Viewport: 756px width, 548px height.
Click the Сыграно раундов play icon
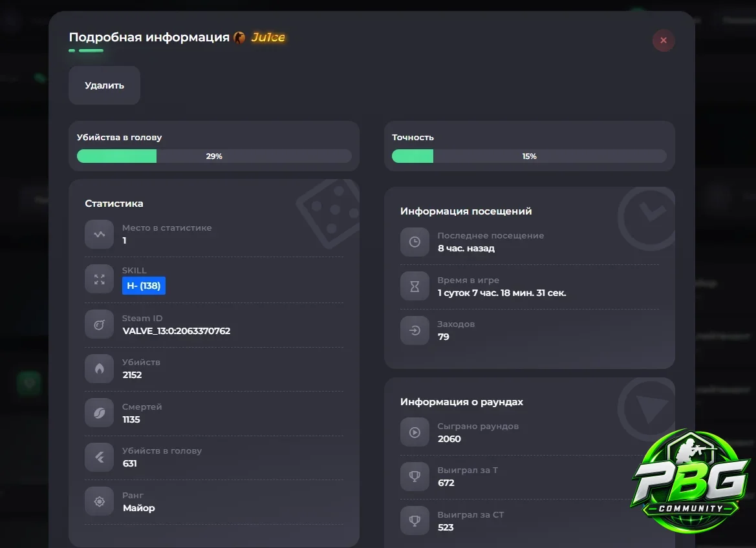(415, 432)
